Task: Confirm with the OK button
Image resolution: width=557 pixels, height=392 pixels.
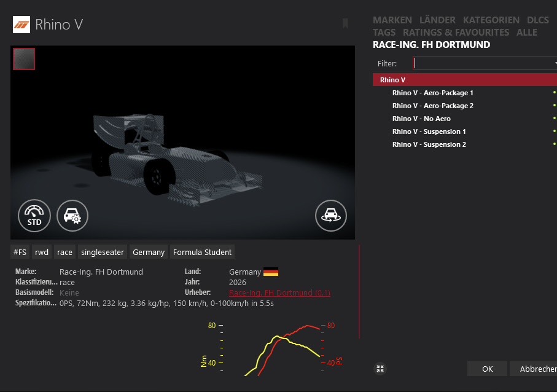Action: pyautogui.click(x=488, y=369)
